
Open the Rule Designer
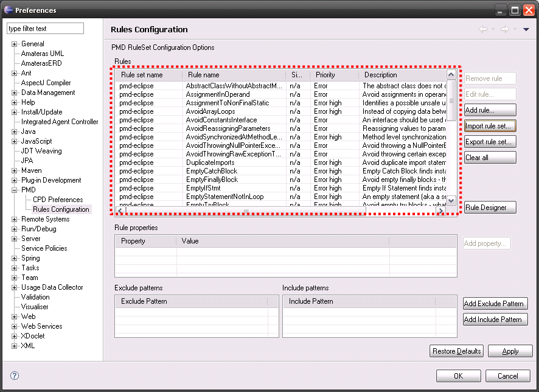click(489, 208)
